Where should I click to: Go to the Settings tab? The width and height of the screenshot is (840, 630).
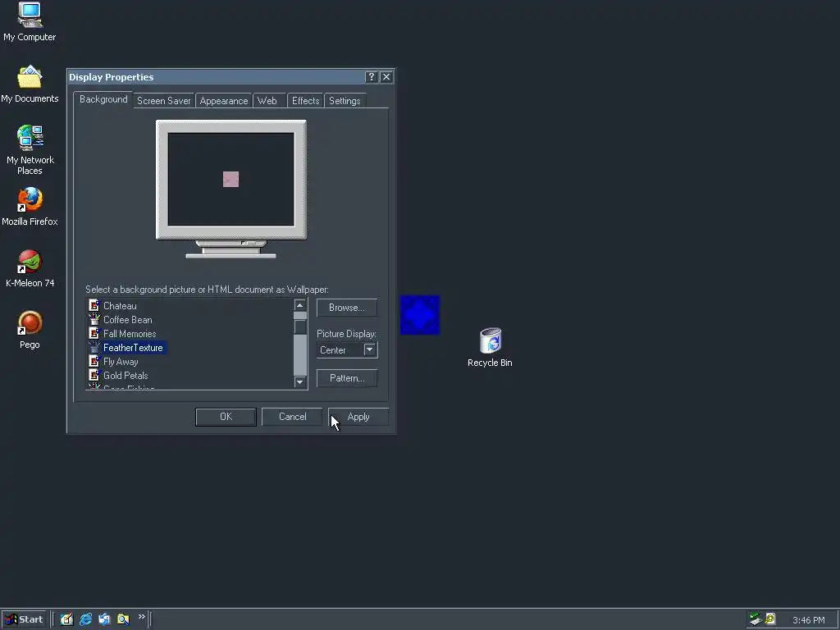coord(345,101)
